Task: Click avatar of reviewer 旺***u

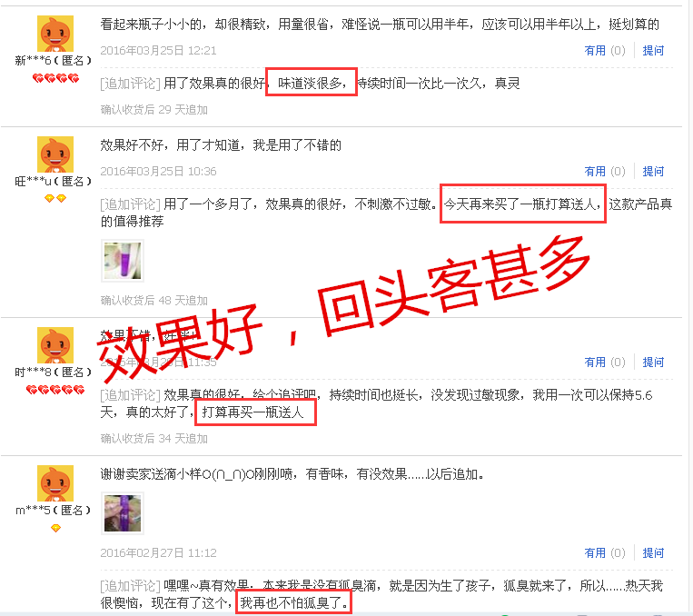Action: 54,154
